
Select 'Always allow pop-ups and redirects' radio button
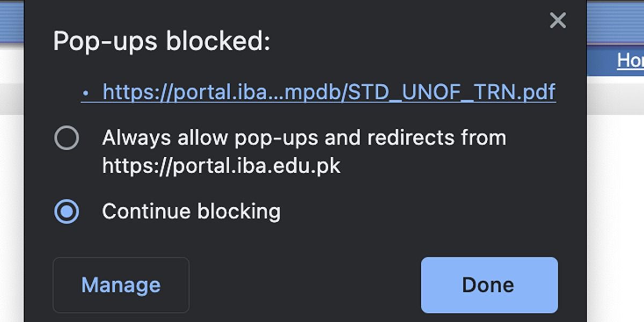pyautogui.click(x=67, y=137)
